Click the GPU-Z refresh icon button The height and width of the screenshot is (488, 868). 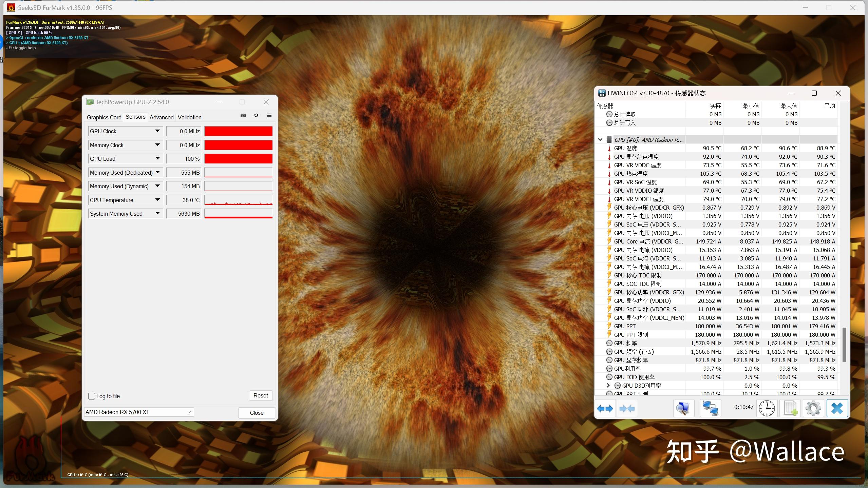pos(256,117)
